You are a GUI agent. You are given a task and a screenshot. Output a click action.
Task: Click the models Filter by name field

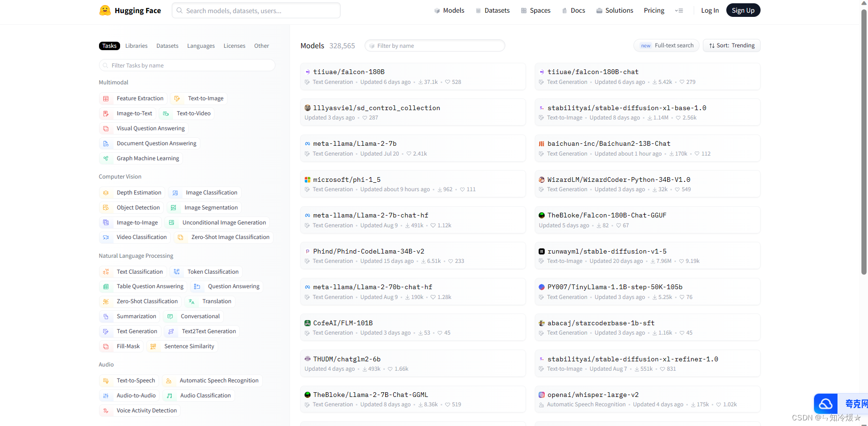[434, 45]
